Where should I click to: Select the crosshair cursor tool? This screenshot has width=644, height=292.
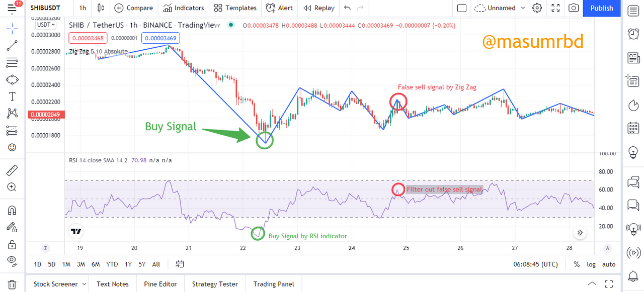point(12,28)
